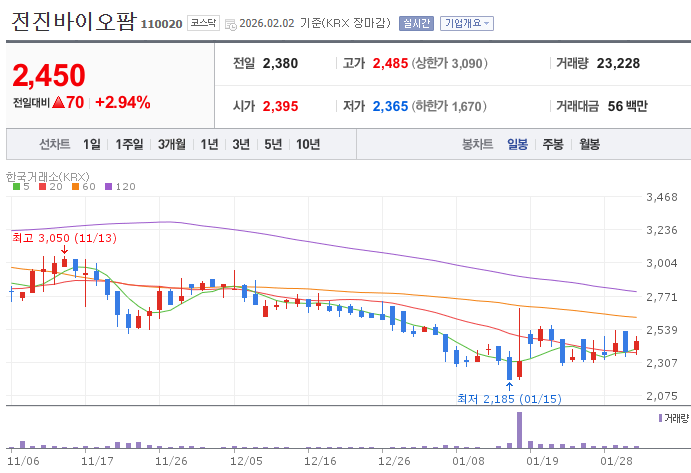This screenshot has width=691, height=473.
Task: Click the 코스닥 market badge
Action: [x=203, y=23]
